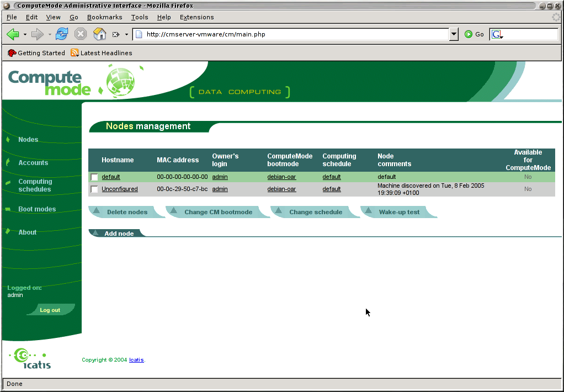This screenshot has height=392, width=564.
Task: Click the default schedule link in the Unconfigured row
Action: 332,189
